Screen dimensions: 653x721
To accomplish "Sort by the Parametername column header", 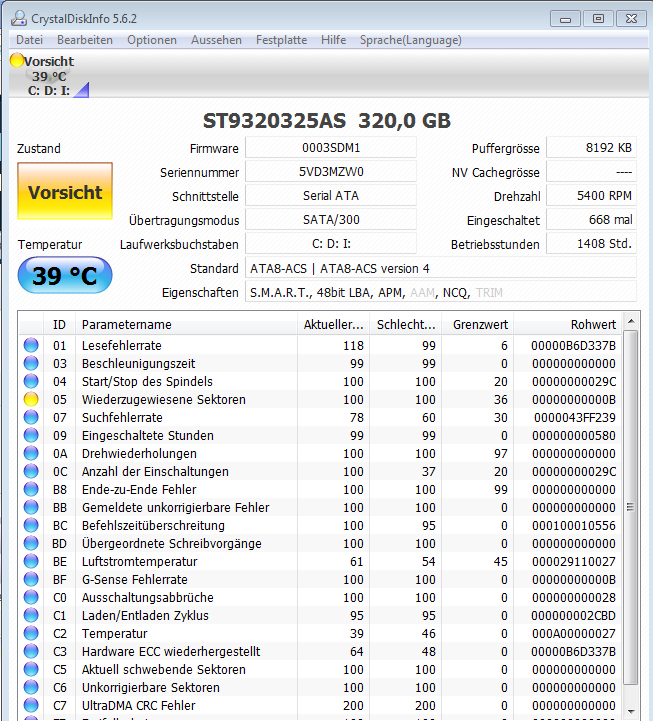I will point(186,325).
